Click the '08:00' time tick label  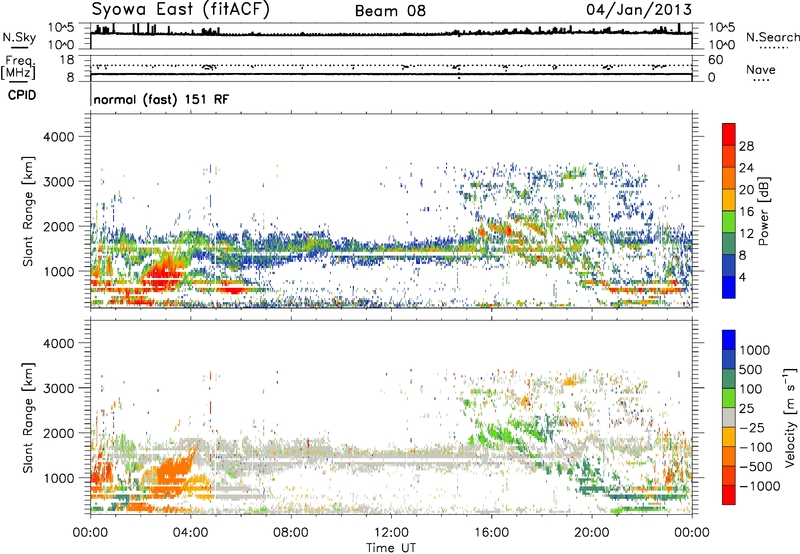tap(291, 533)
